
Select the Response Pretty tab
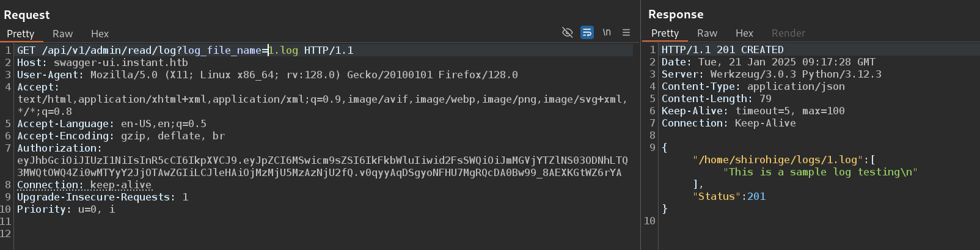click(665, 33)
